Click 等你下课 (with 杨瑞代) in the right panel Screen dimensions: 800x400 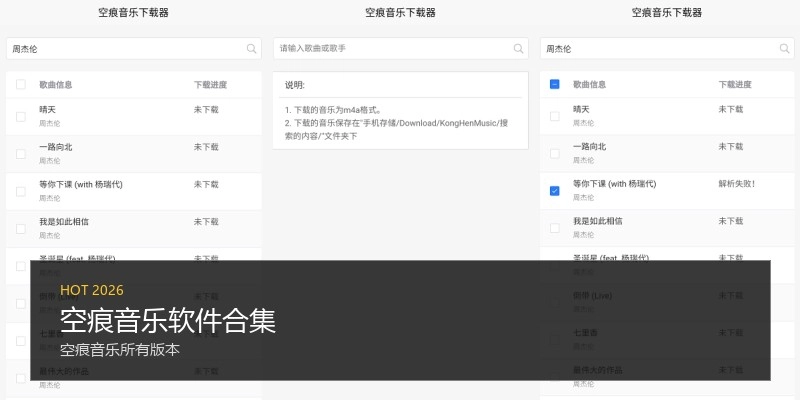(x=615, y=184)
